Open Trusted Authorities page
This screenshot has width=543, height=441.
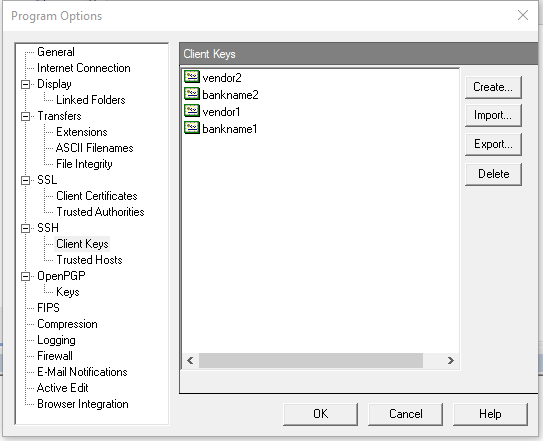tap(100, 212)
